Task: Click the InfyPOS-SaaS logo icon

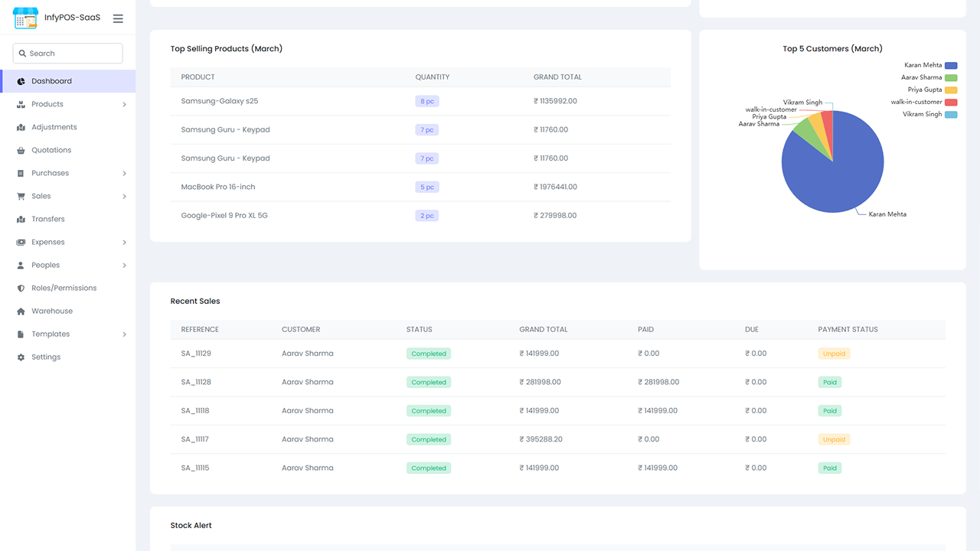Action: [24, 18]
